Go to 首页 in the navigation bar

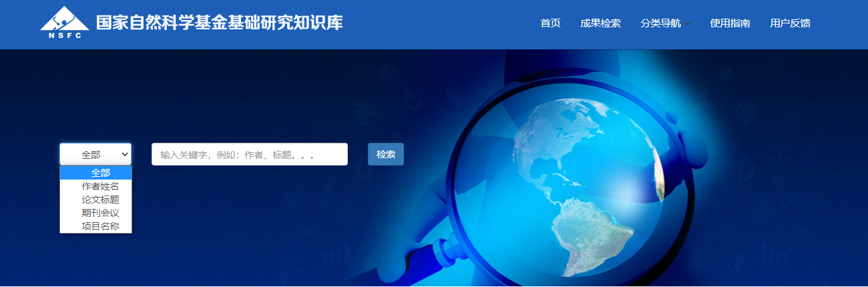550,23
